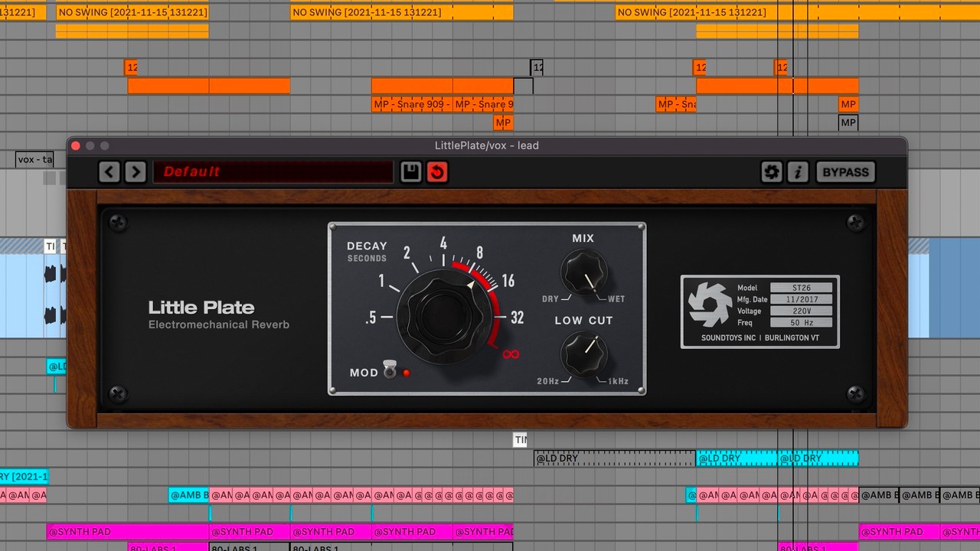
Task: Click SOUNDTOYS INC | BURLINGTON VT text
Action: [760, 337]
